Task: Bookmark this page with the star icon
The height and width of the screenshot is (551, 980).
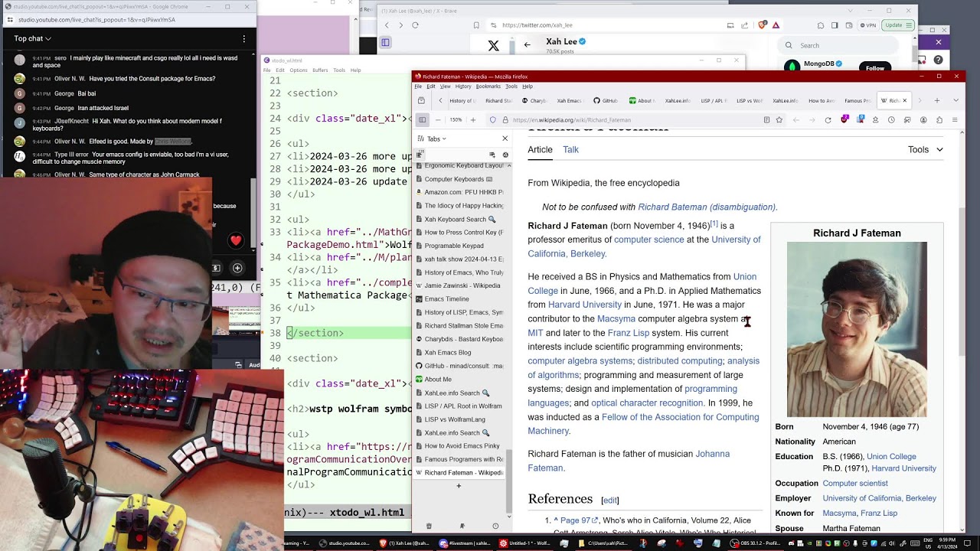Action: pos(779,119)
